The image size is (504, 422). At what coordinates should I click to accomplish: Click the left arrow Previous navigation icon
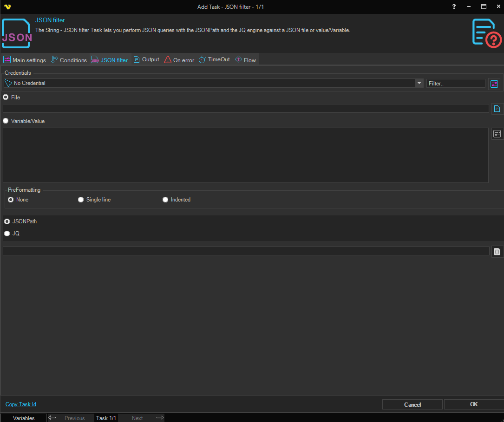pyautogui.click(x=52, y=417)
